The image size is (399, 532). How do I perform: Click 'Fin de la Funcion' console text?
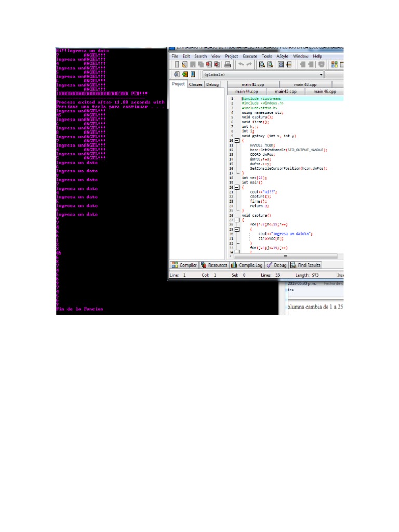tap(79, 309)
